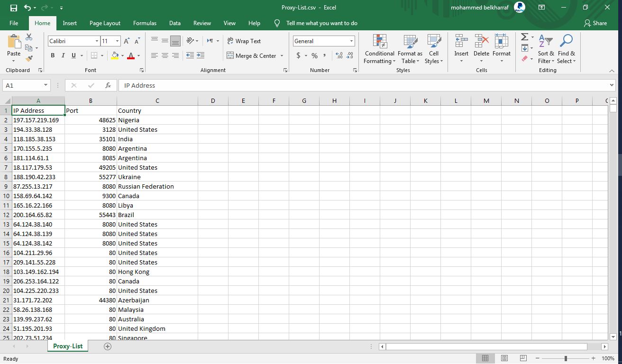
Task: Open the General number format dropdown
Action: 351,41
